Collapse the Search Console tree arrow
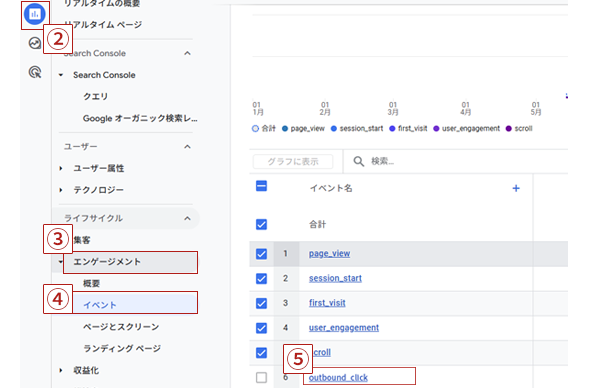The width and height of the screenshot is (600, 388). [61, 75]
